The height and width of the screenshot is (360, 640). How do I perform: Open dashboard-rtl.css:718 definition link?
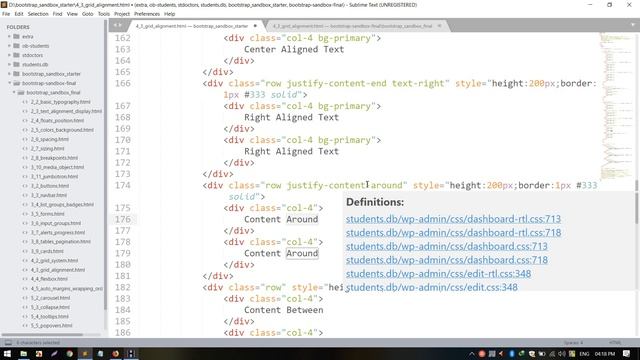[453, 233]
